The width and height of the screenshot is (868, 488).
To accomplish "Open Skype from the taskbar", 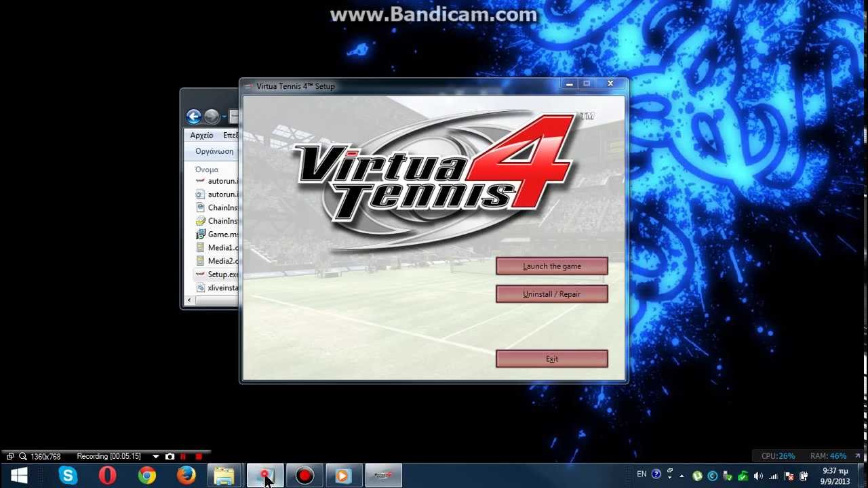I will pyautogui.click(x=68, y=476).
